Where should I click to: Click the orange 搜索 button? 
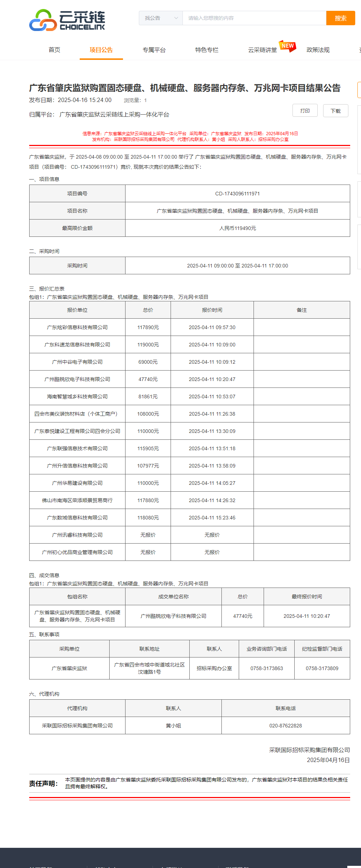(x=340, y=18)
